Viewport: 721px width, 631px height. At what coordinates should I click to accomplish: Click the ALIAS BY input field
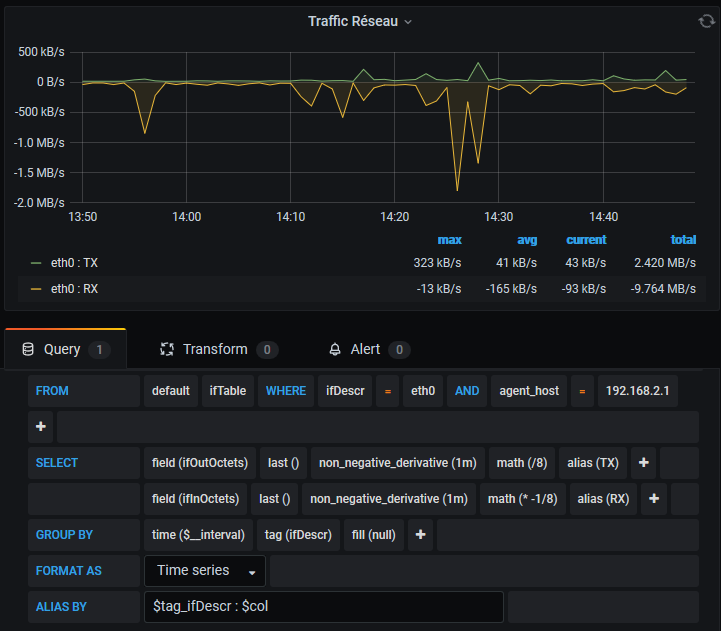coord(323,607)
